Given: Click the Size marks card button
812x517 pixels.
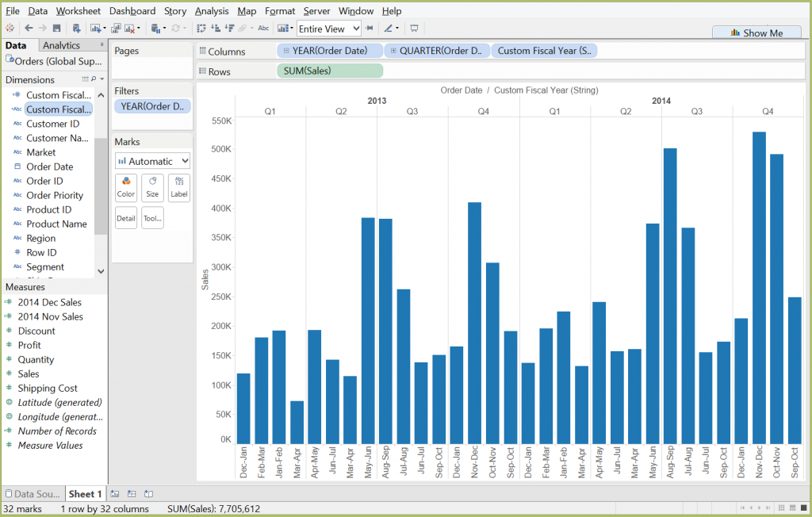Looking at the screenshot, I should click(x=152, y=187).
